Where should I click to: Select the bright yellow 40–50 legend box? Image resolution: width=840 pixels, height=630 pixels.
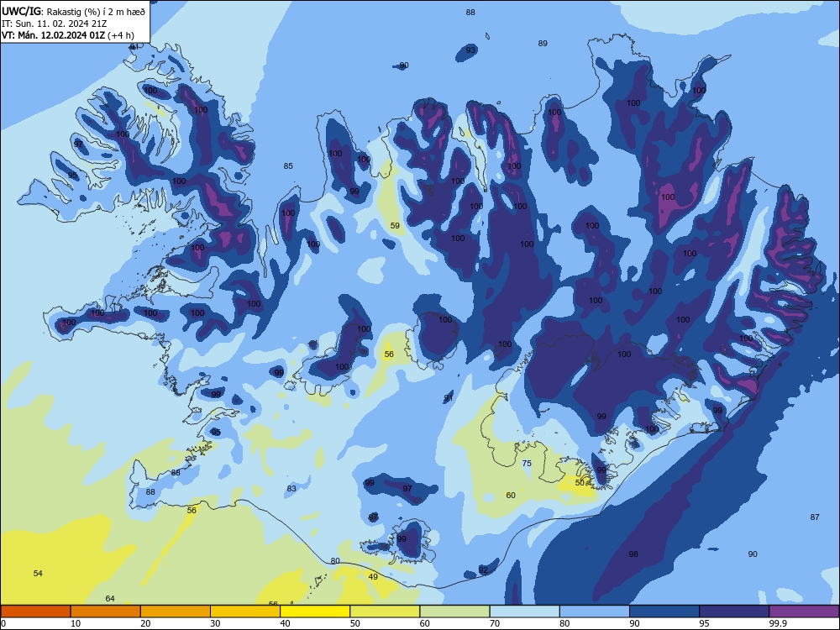[315, 612]
